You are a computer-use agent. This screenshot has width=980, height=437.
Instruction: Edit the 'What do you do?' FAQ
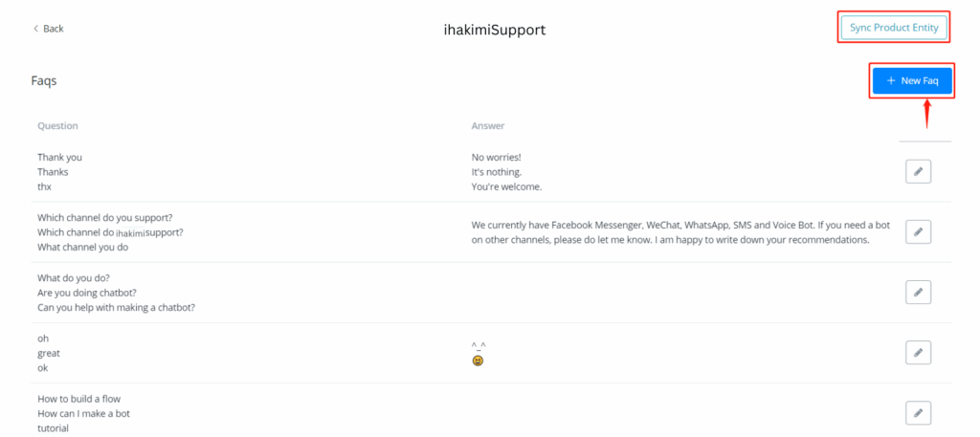[x=918, y=292]
